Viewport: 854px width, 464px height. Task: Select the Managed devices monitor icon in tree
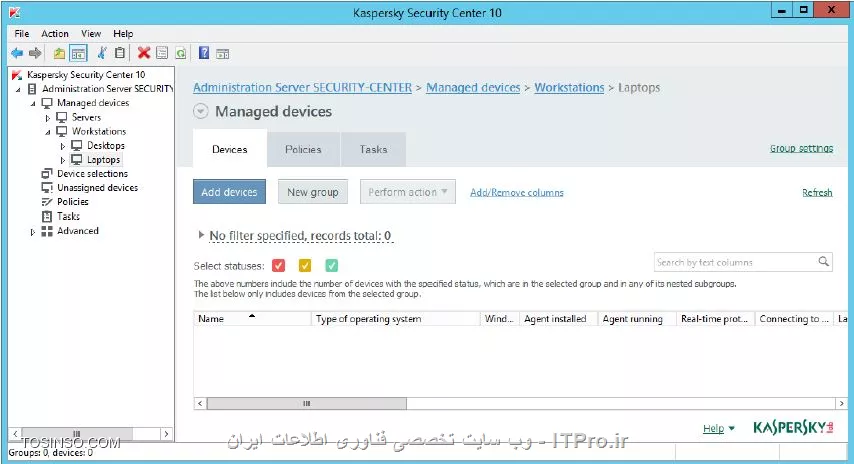tap(47, 103)
